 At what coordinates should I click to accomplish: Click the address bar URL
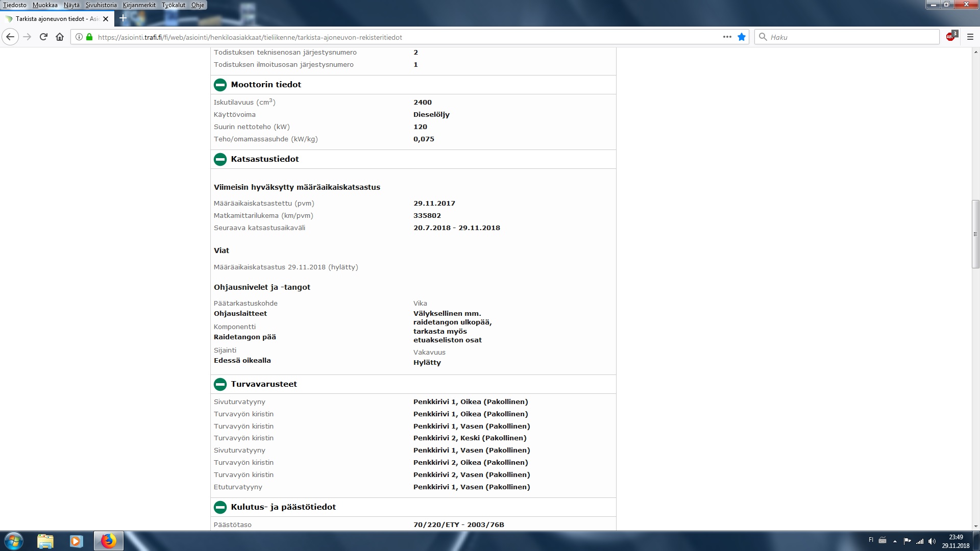point(250,37)
